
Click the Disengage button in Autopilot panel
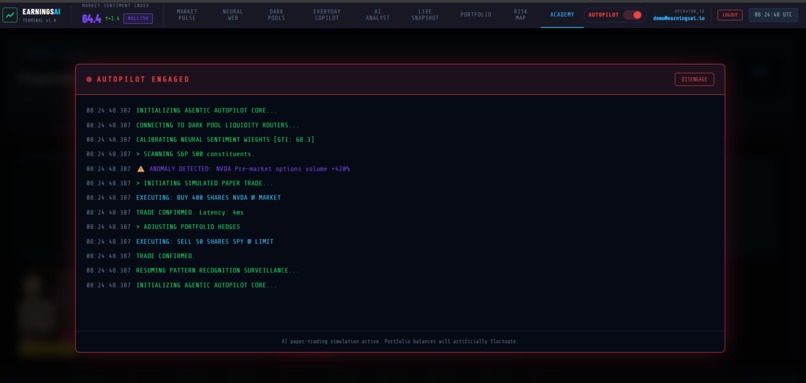click(694, 79)
